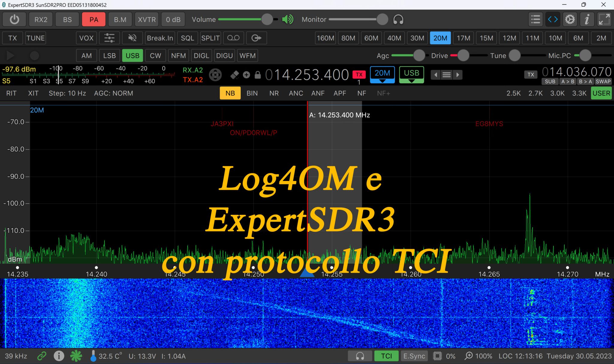
Task: Toggle the PA power amplifier button
Action: pos(94,19)
